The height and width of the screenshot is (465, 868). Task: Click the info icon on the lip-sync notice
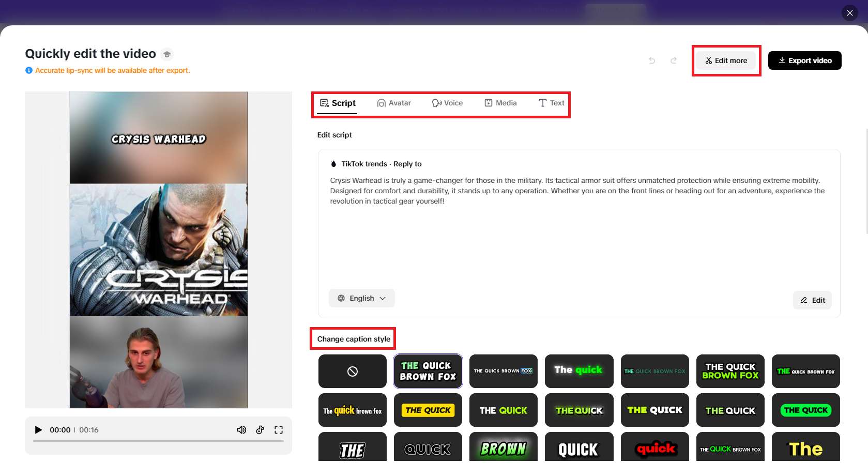(x=28, y=70)
